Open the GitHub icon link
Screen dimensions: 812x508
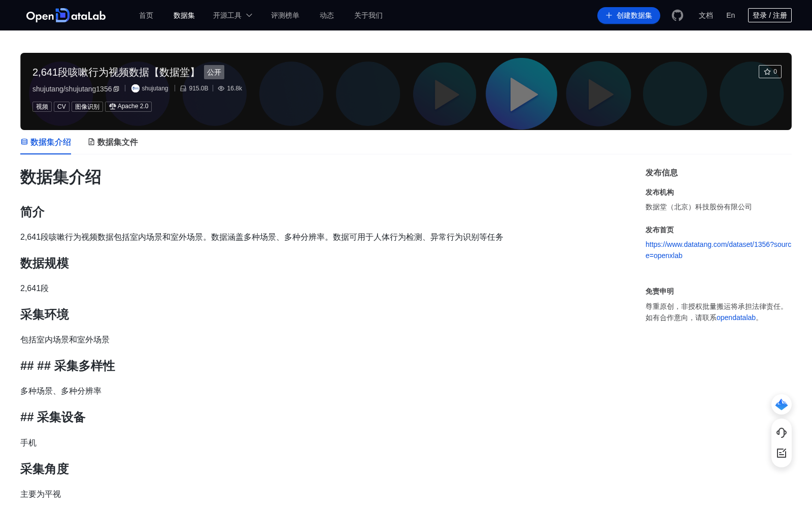tap(677, 15)
